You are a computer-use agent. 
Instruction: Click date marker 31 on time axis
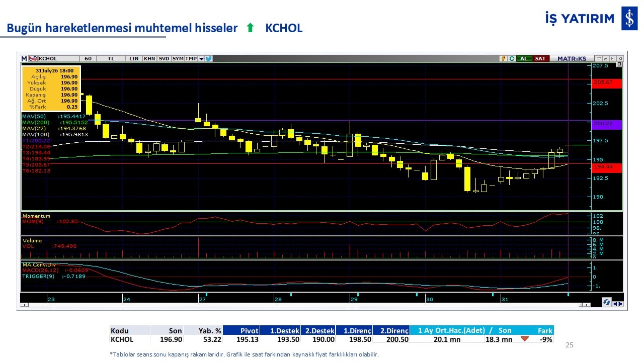click(x=505, y=299)
